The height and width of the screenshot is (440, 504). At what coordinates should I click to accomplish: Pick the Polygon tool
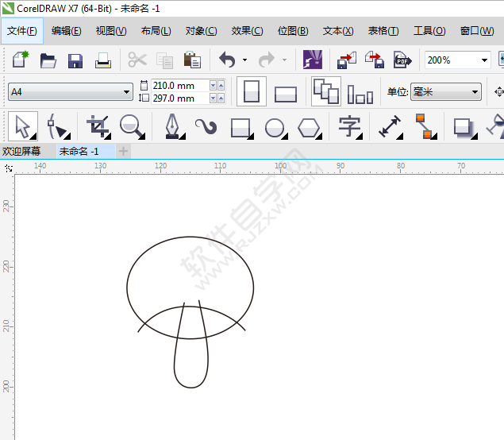click(309, 127)
